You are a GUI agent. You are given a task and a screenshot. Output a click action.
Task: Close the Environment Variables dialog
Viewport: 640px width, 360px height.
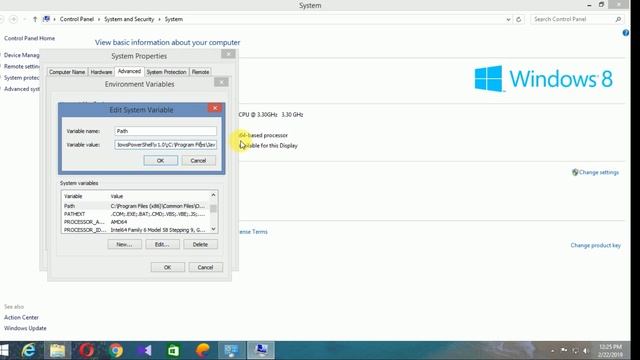click(221, 82)
